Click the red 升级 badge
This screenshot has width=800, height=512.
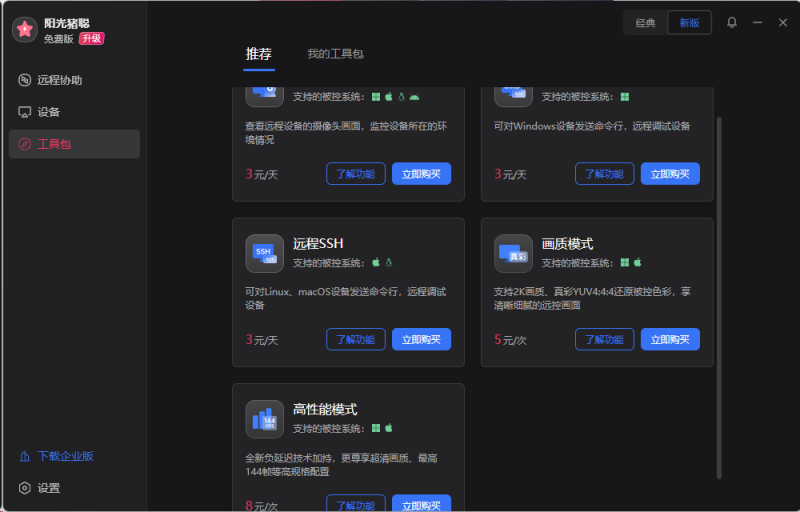click(x=91, y=39)
